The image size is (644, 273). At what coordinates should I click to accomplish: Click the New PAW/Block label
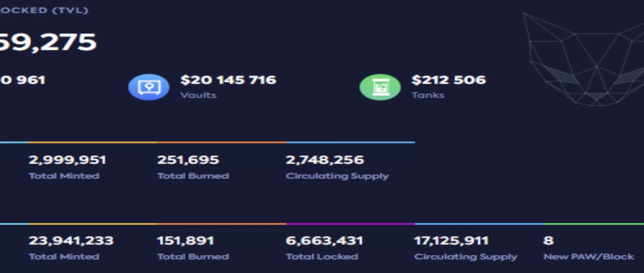[589, 257]
